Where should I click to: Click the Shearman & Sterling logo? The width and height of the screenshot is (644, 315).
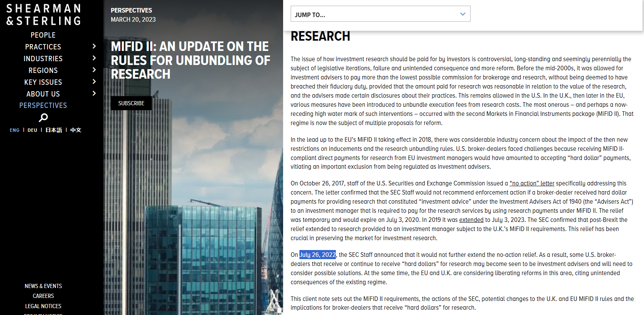click(43, 14)
